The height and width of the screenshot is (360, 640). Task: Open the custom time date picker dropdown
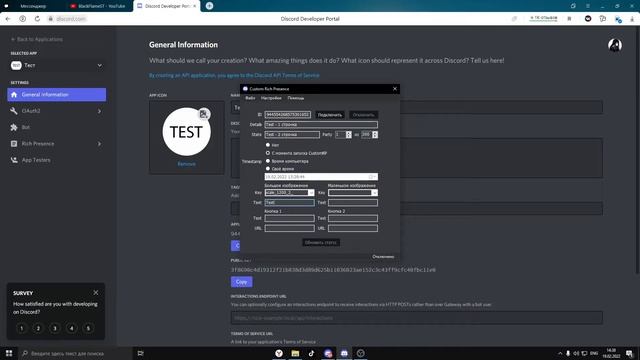pyautogui.click(x=372, y=177)
